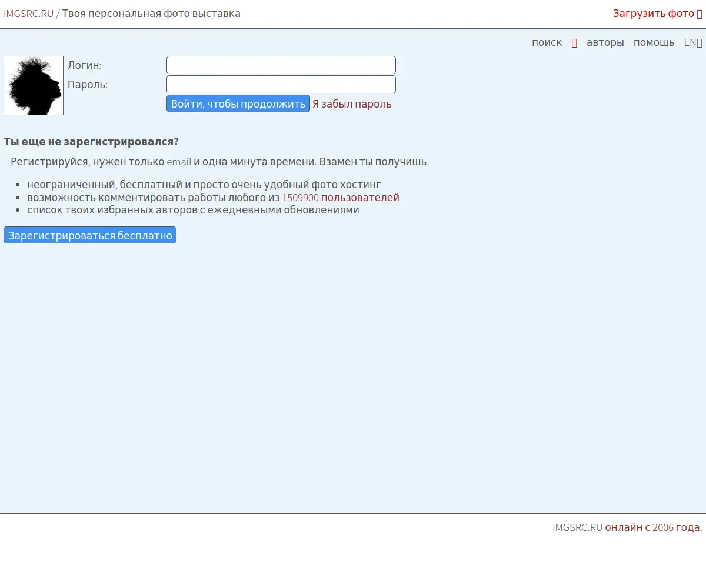Click "Войти, чтобы продолжить" button
Image resolution: width=706 pixels, height=588 pixels.
coord(238,103)
